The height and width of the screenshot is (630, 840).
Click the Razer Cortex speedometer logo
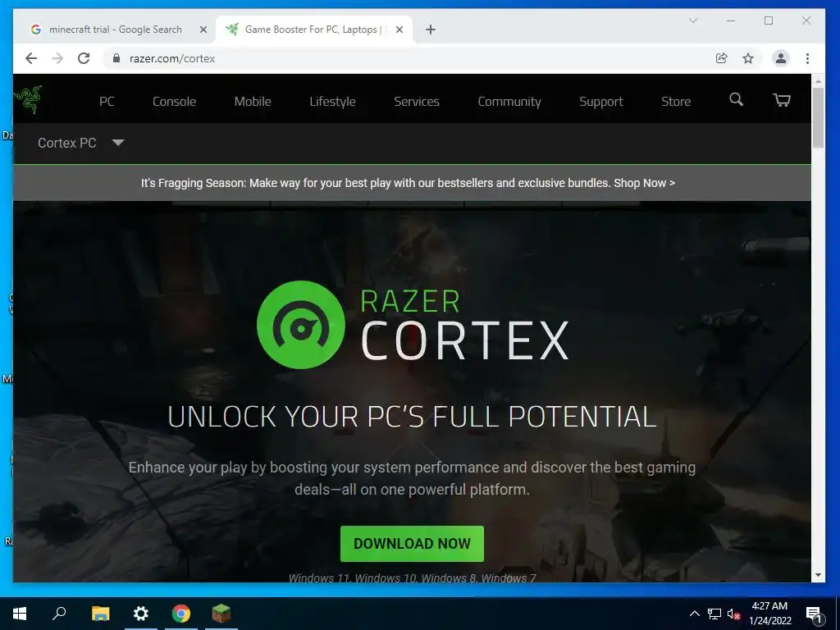point(300,325)
